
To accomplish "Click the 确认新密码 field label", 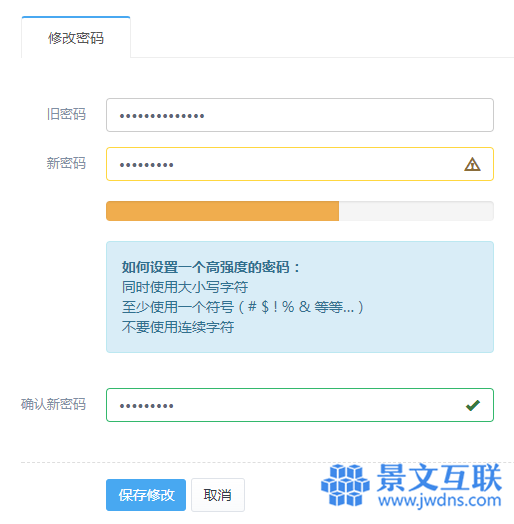I will coord(53,404).
